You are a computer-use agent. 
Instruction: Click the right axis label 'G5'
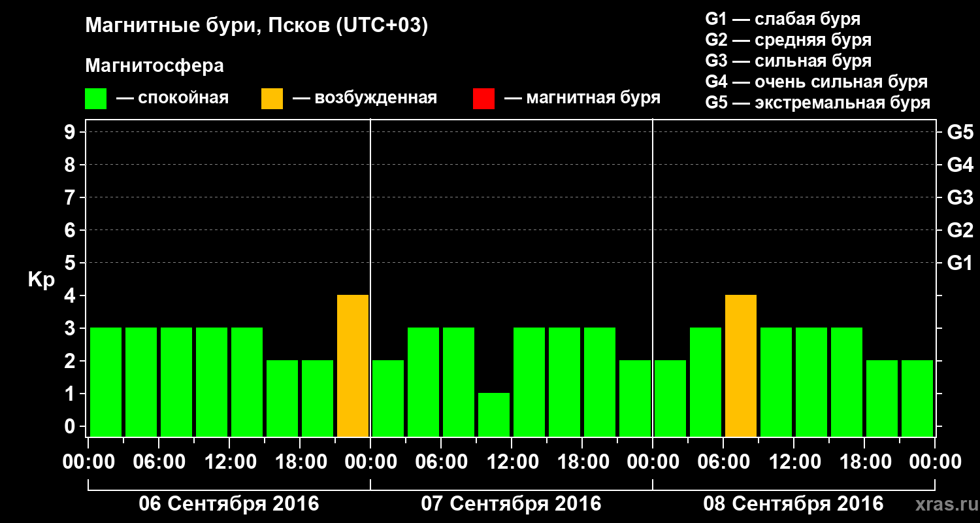coord(960,132)
